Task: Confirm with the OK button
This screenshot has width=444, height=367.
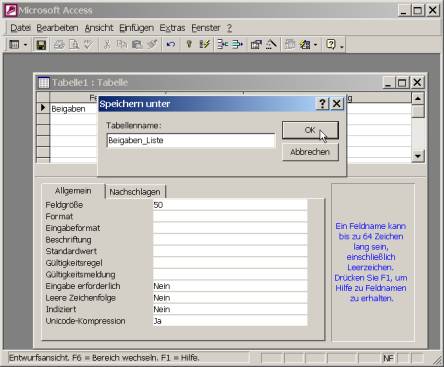Action: pyautogui.click(x=310, y=130)
